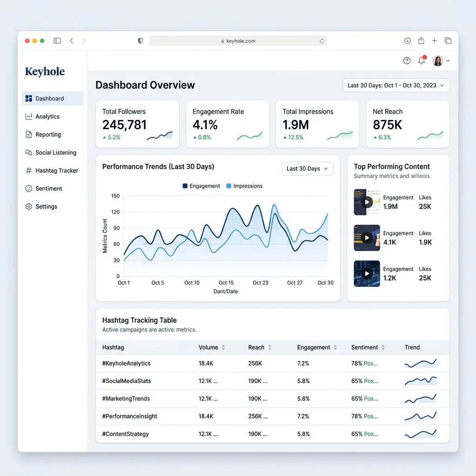The height and width of the screenshot is (476, 476).
Task: Toggle the Impressions legend swatch
Action: click(229, 186)
